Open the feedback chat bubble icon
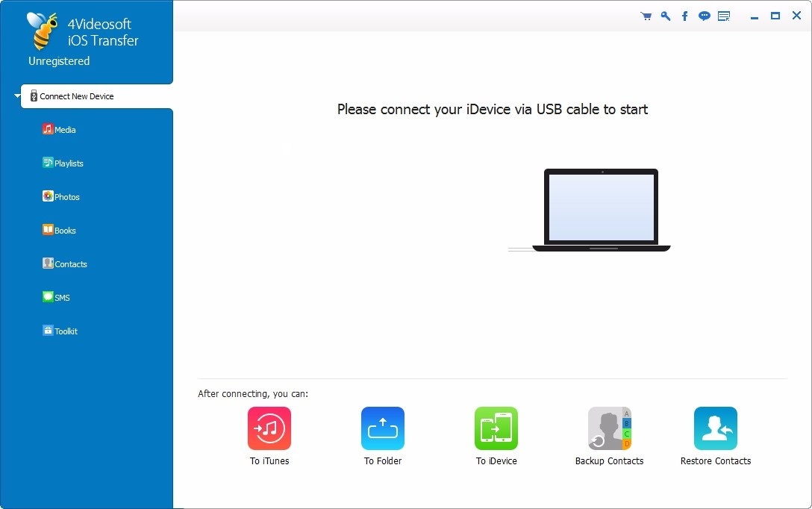The image size is (812, 509). [704, 15]
